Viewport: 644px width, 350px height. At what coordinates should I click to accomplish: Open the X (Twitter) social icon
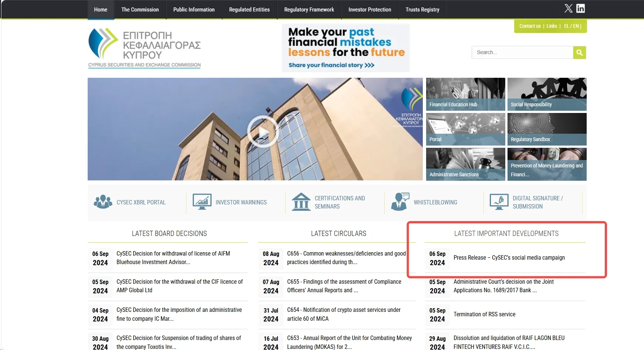tap(569, 8)
